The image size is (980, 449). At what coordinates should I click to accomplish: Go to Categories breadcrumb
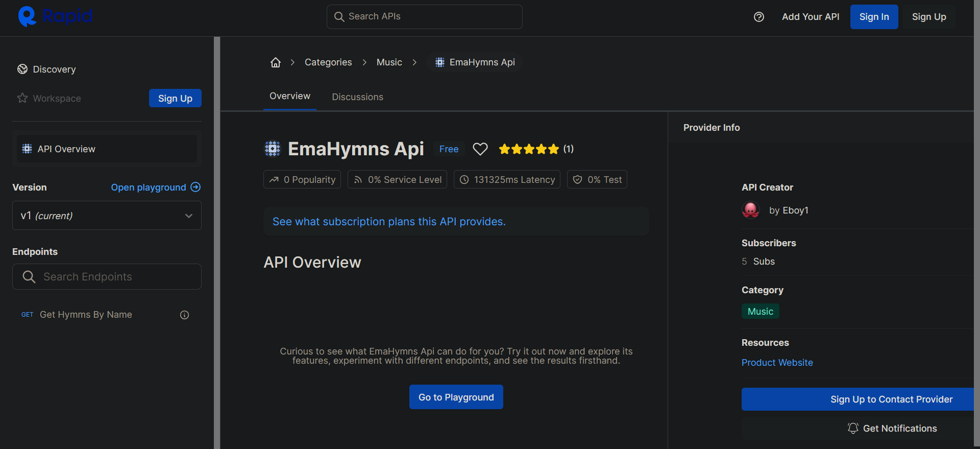point(328,62)
